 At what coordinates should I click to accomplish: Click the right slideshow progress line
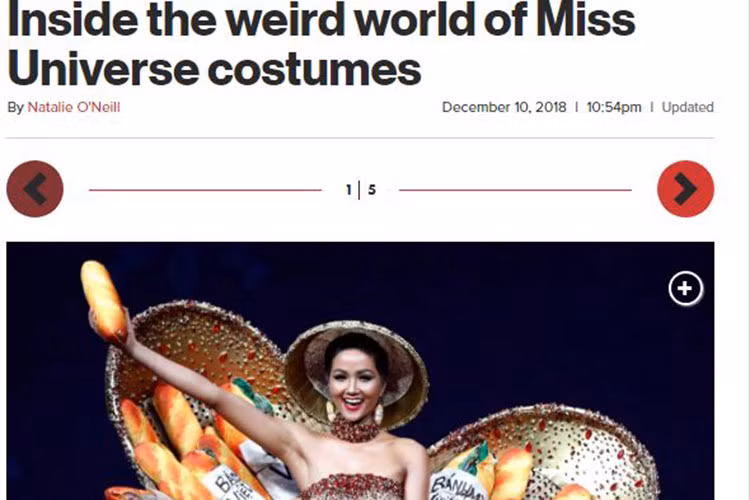(515, 190)
